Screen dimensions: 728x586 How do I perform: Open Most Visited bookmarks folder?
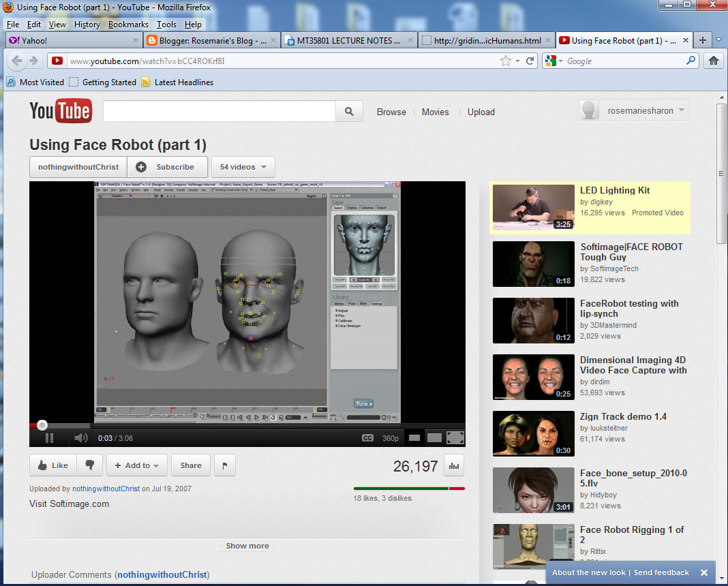(x=35, y=82)
